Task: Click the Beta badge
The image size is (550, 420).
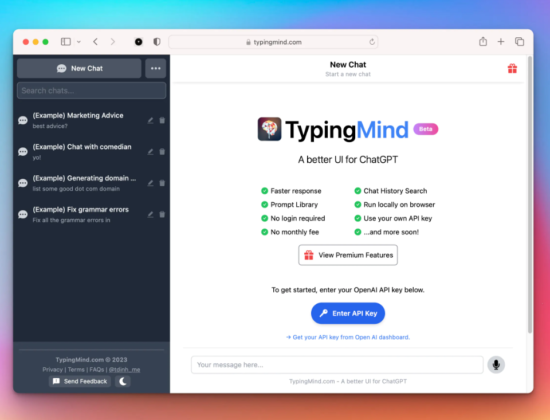Action: pyautogui.click(x=426, y=129)
